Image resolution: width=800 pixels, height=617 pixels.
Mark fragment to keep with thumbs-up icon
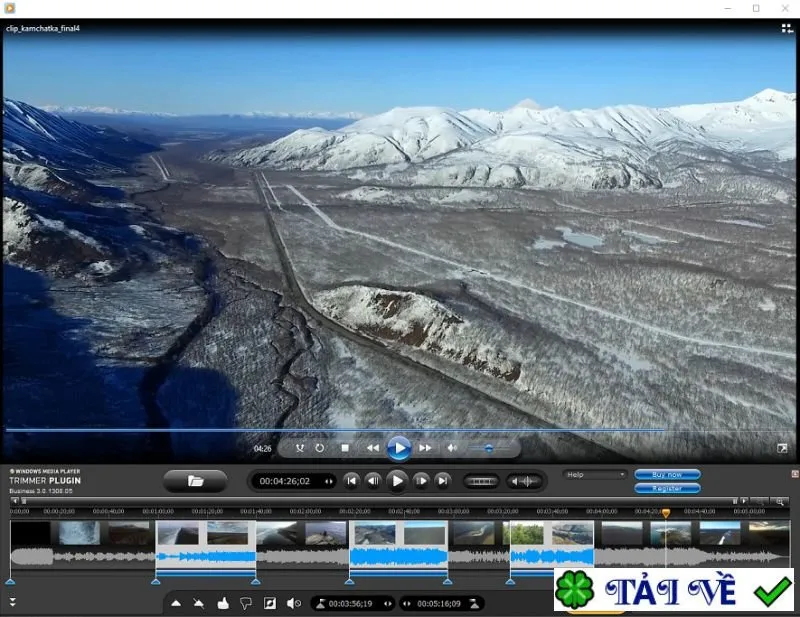[x=223, y=604]
